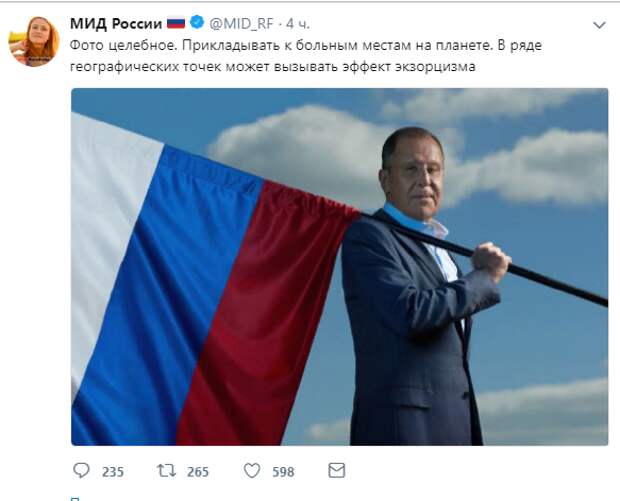Open the tweet via the 4 ч. timestamp

(297, 24)
